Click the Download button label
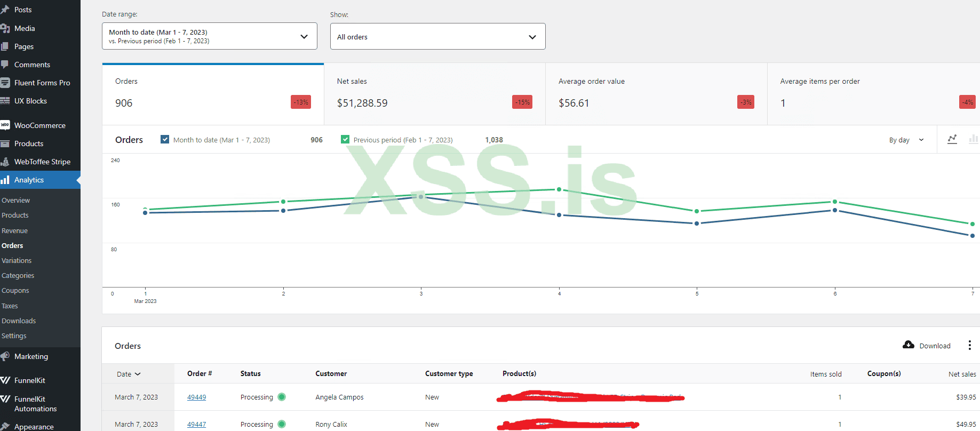Image resolution: width=980 pixels, height=431 pixels. pos(935,346)
